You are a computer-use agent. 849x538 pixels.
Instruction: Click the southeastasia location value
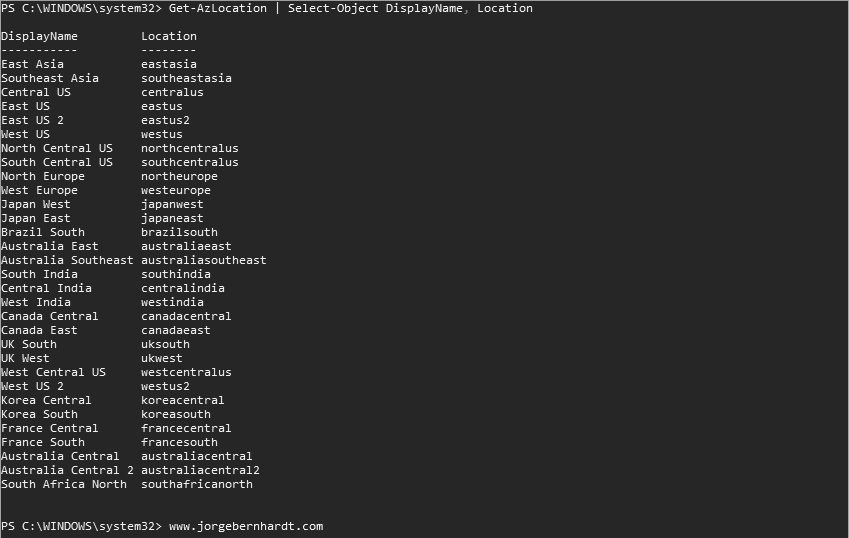click(x=186, y=78)
